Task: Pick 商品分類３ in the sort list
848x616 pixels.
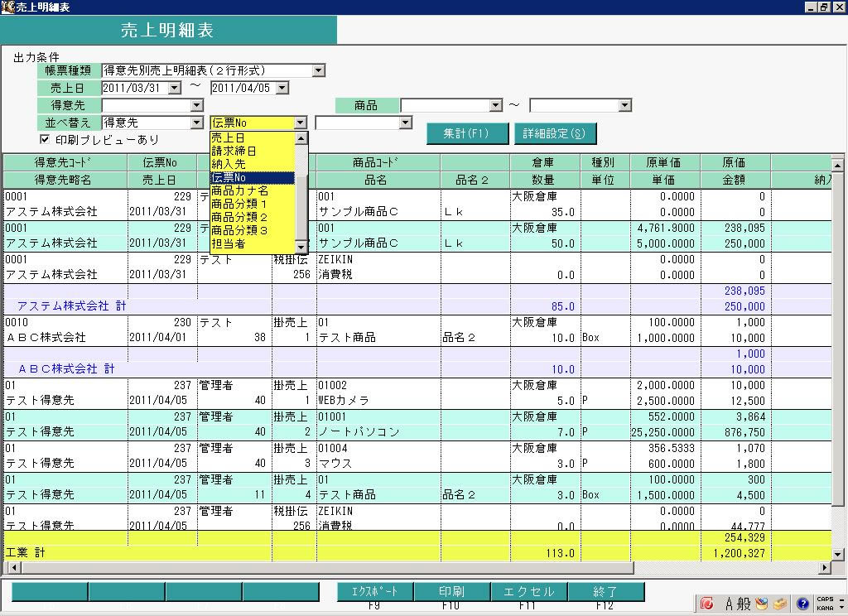Action: pyautogui.click(x=253, y=230)
